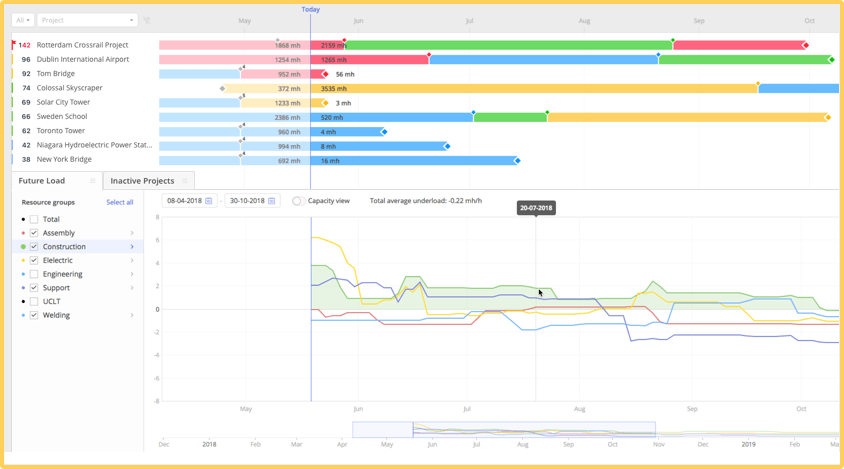Click the grey start diamond on Colossal Skyscraper
Image resolution: width=844 pixels, height=469 pixels.
coord(222,88)
